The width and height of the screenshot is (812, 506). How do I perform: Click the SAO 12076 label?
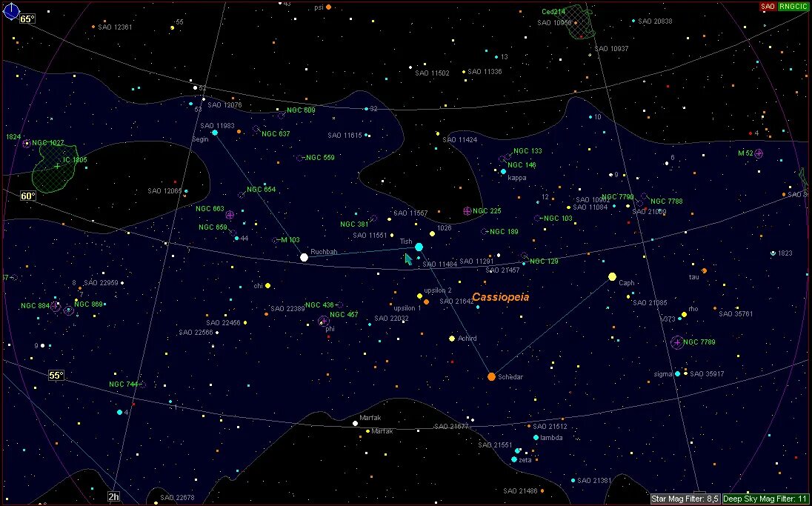224,104
